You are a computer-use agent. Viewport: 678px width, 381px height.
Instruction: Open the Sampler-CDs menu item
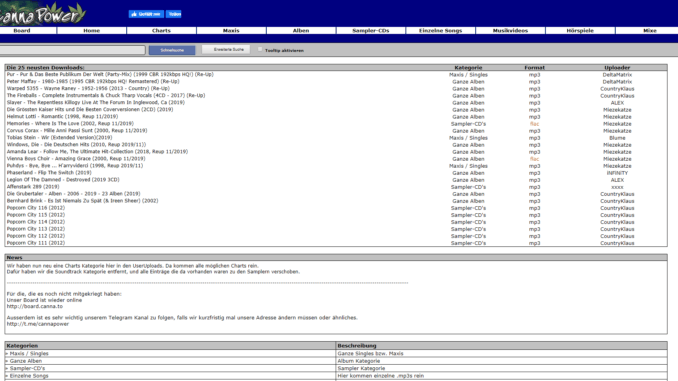(x=371, y=31)
